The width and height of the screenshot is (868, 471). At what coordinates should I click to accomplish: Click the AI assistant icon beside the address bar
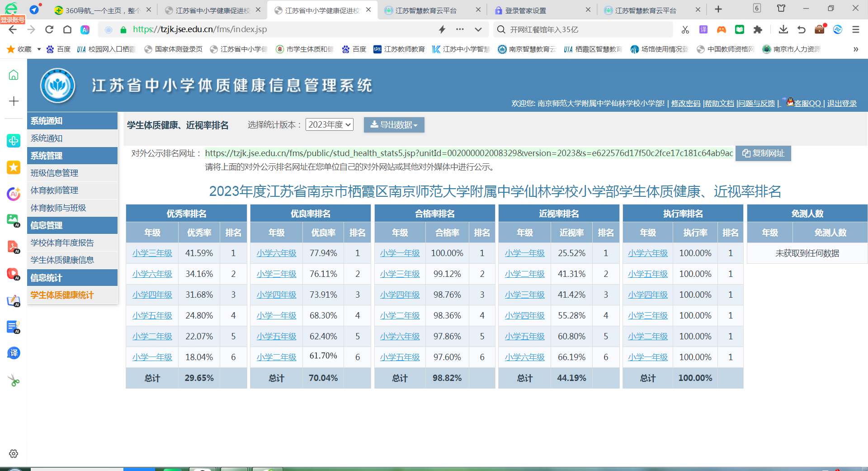85,29
